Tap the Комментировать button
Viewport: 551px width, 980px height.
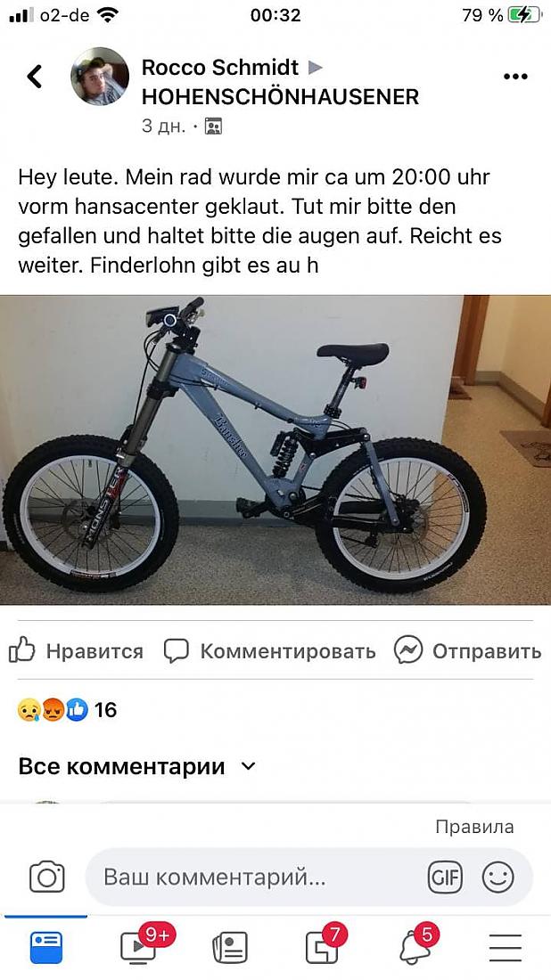pos(269,650)
